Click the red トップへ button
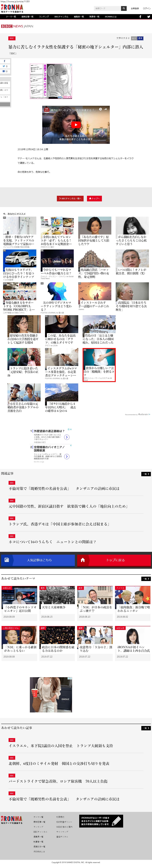152x868 pixels. [x=94, y=198]
